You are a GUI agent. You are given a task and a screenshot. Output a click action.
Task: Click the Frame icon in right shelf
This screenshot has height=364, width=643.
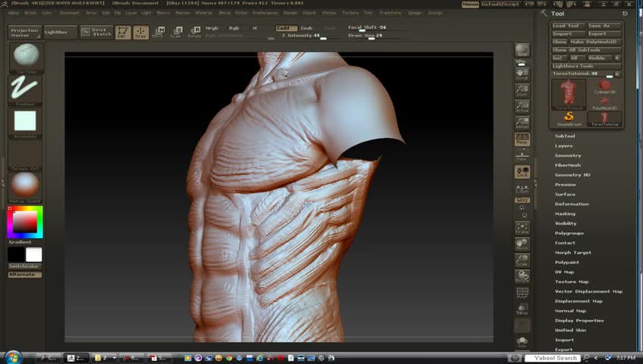[x=522, y=228]
